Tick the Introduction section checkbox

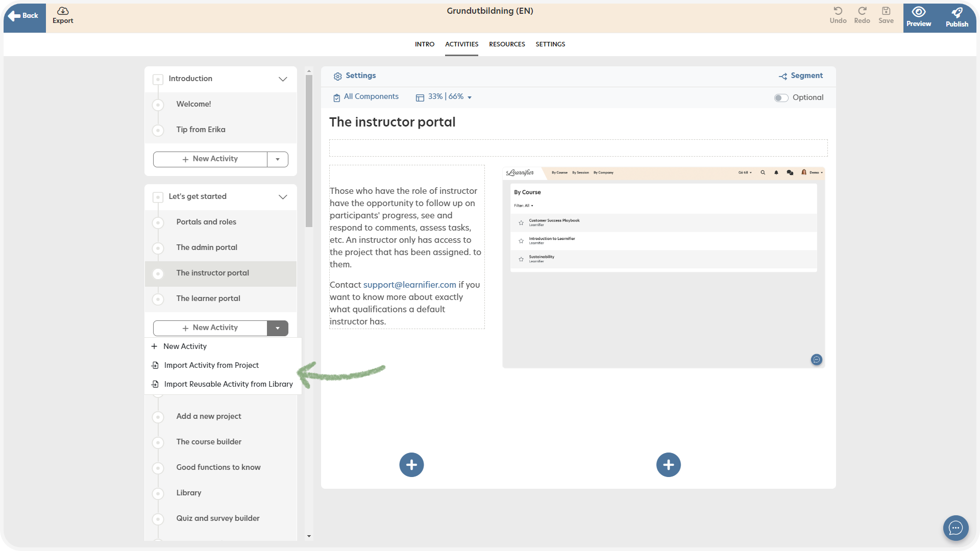click(x=158, y=79)
